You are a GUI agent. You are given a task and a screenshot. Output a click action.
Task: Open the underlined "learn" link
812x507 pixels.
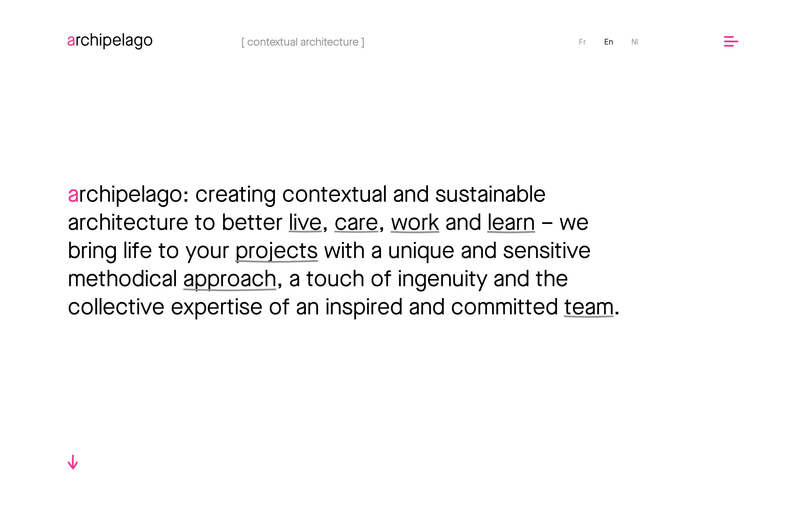point(511,223)
